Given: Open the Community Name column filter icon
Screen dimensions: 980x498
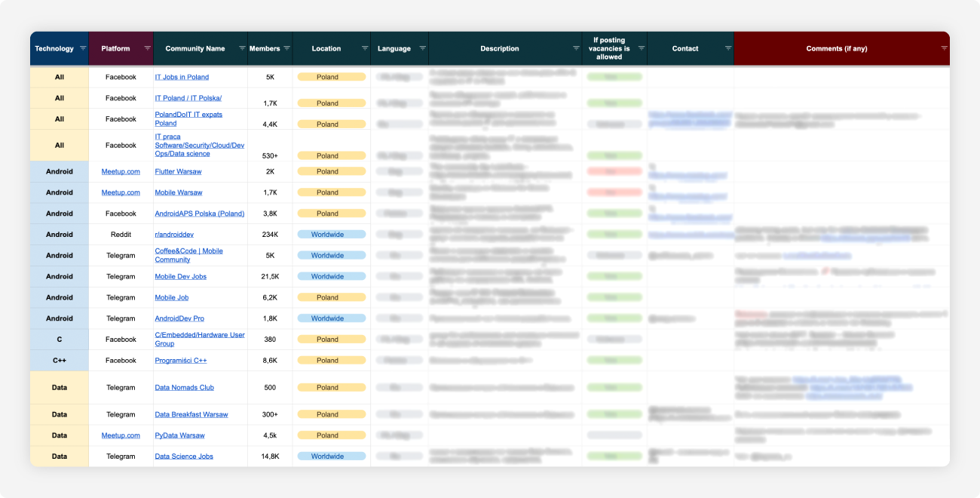Looking at the screenshot, I should 241,48.
